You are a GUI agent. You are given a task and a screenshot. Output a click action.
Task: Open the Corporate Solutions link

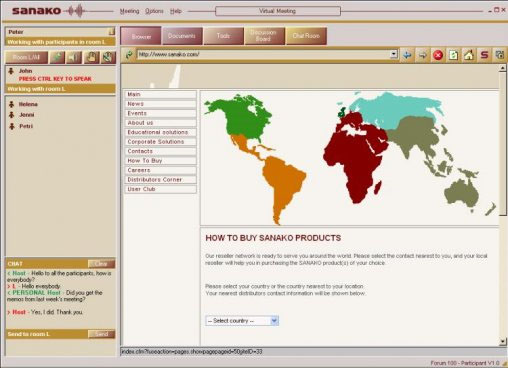pos(160,142)
